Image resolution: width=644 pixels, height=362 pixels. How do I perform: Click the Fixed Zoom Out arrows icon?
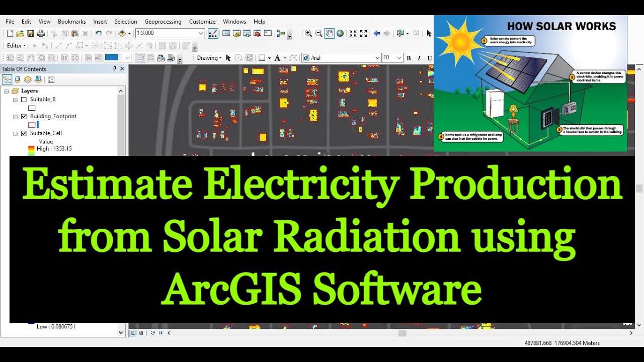pos(364,33)
